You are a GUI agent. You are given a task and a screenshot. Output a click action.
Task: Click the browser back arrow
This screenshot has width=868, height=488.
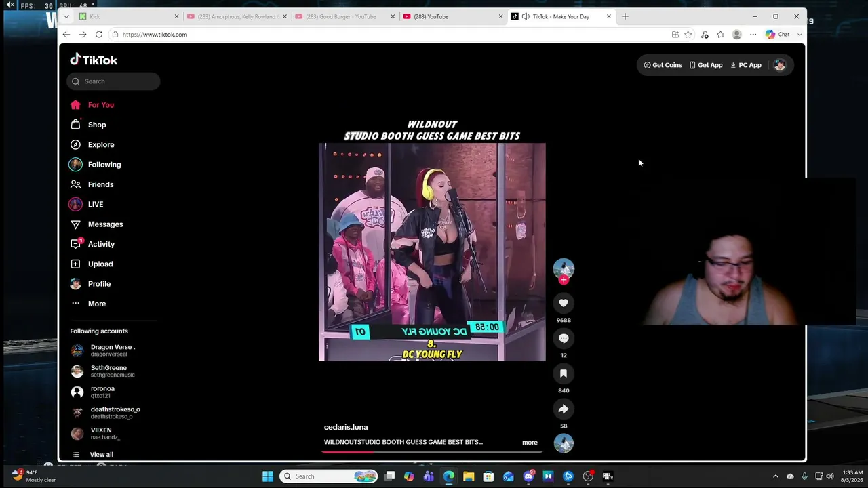click(66, 35)
